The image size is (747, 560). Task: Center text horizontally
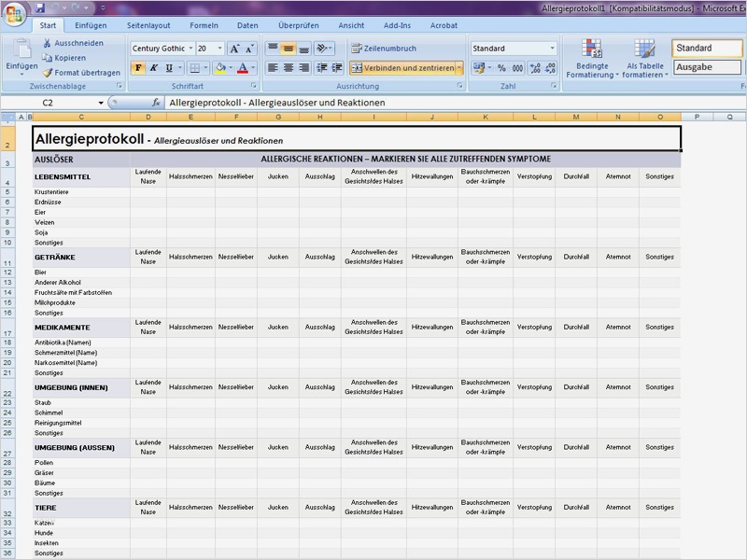pyautogui.click(x=289, y=67)
